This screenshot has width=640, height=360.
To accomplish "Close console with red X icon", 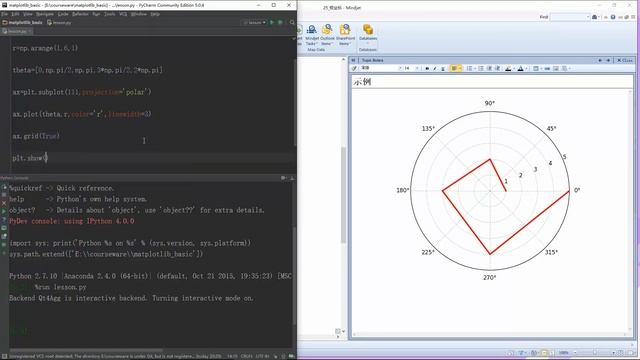I will (4, 203).
